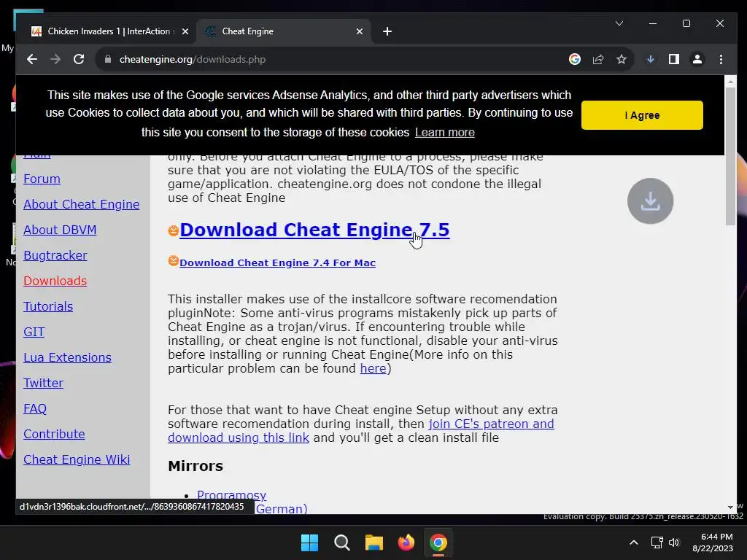Viewport: 747px width, 560px height.
Task: Open the Tutorials page
Action: tap(48, 307)
